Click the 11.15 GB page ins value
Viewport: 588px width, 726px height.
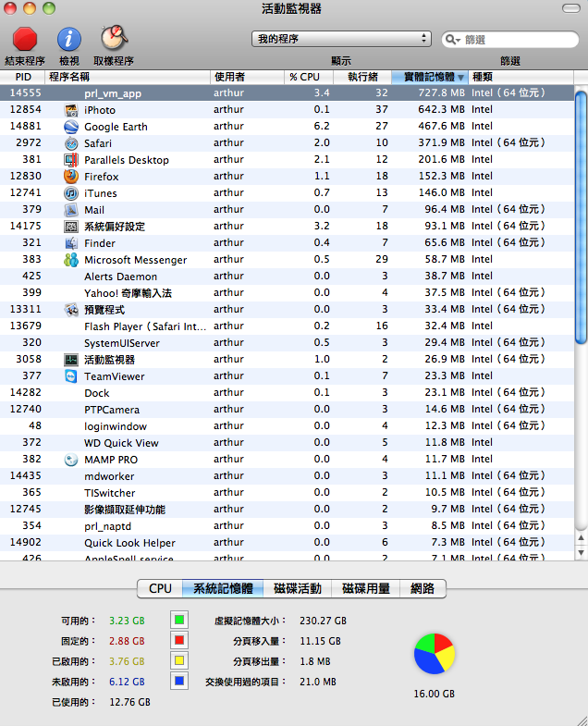click(321, 641)
